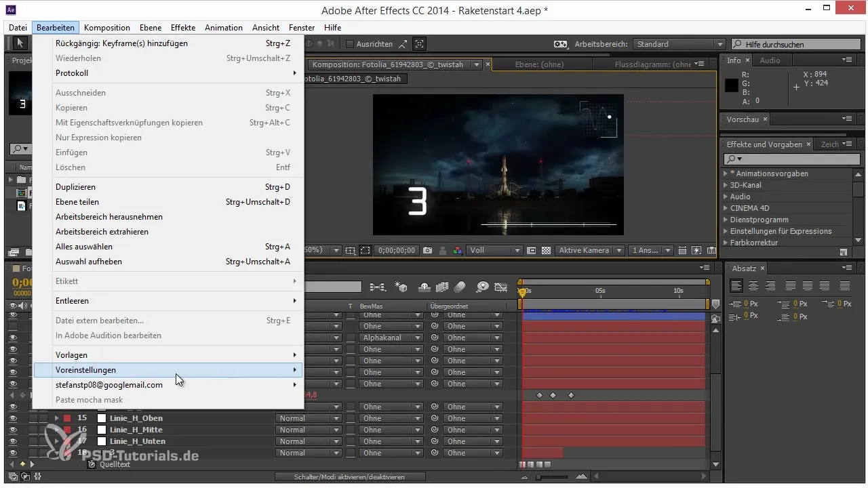Screen dimensions: 868x488
Task: Expand or collapse layer switches pane icon
Action: click(x=14, y=476)
